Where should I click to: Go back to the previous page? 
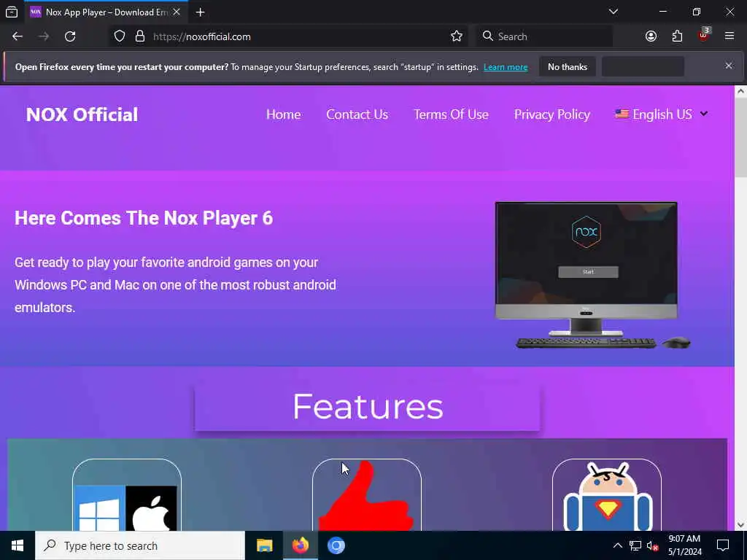18,36
